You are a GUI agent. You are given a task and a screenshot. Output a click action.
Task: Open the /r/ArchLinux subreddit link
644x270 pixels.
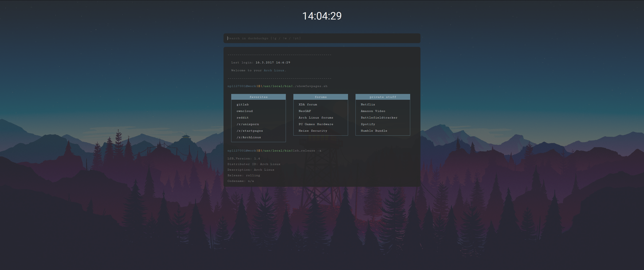click(x=248, y=137)
